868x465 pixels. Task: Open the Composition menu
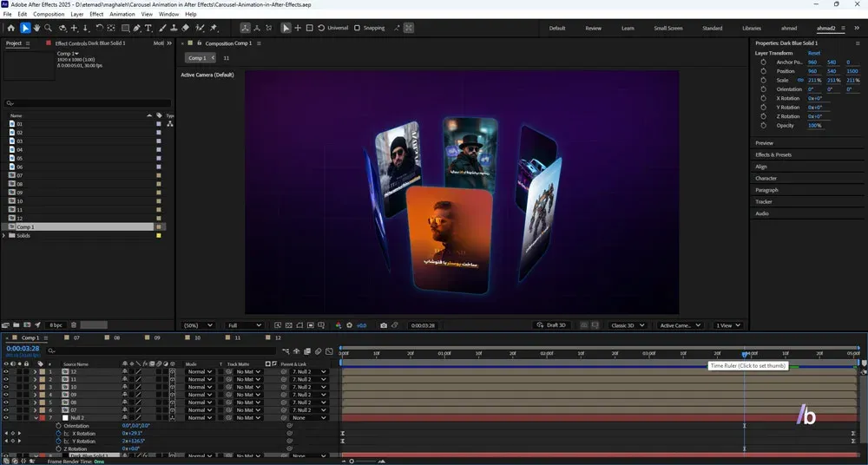pyautogui.click(x=49, y=14)
